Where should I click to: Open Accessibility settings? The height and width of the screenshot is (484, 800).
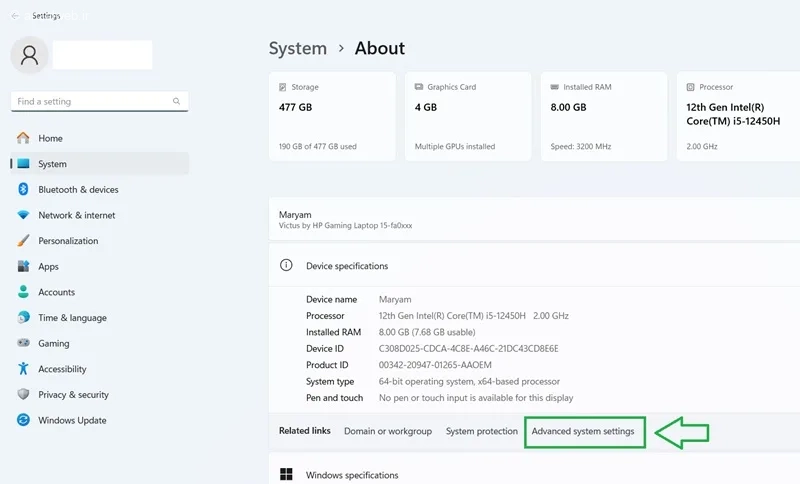pyautogui.click(x=99, y=369)
